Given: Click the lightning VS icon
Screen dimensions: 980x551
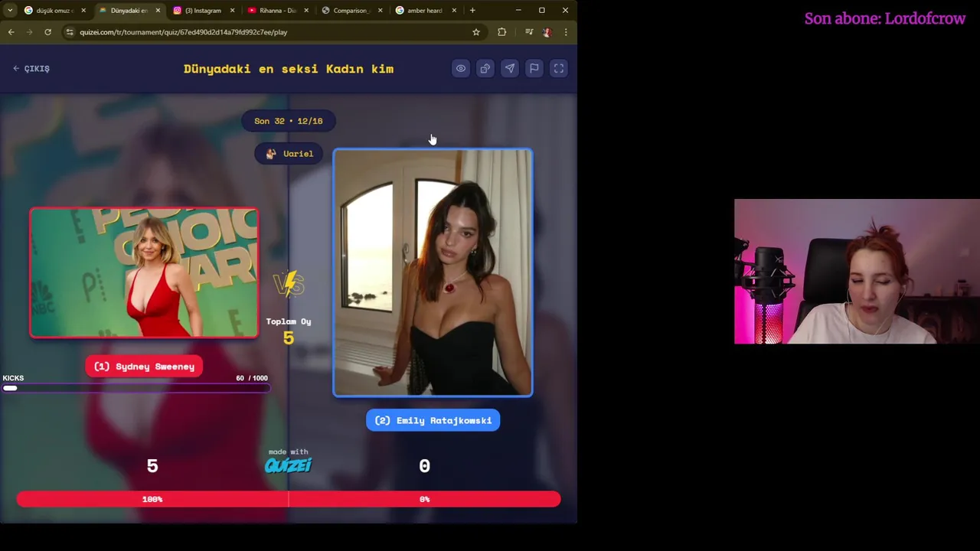Looking at the screenshot, I should [x=289, y=283].
